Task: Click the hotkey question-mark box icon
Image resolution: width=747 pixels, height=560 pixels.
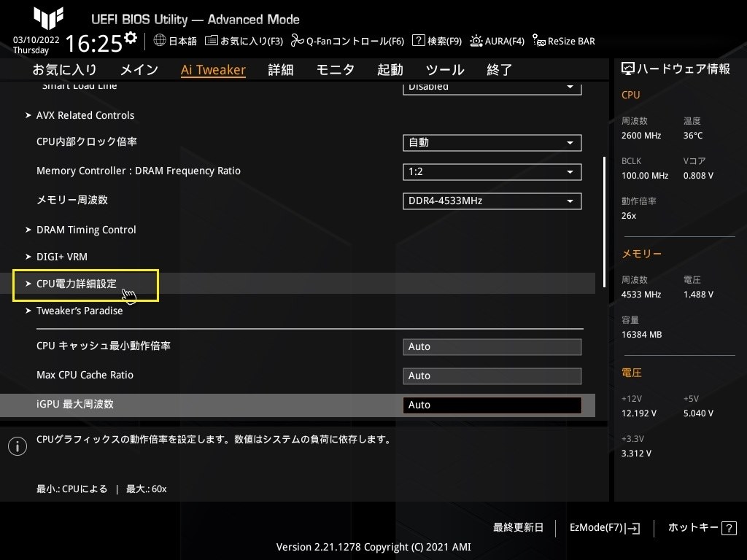Action: pos(729,528)
